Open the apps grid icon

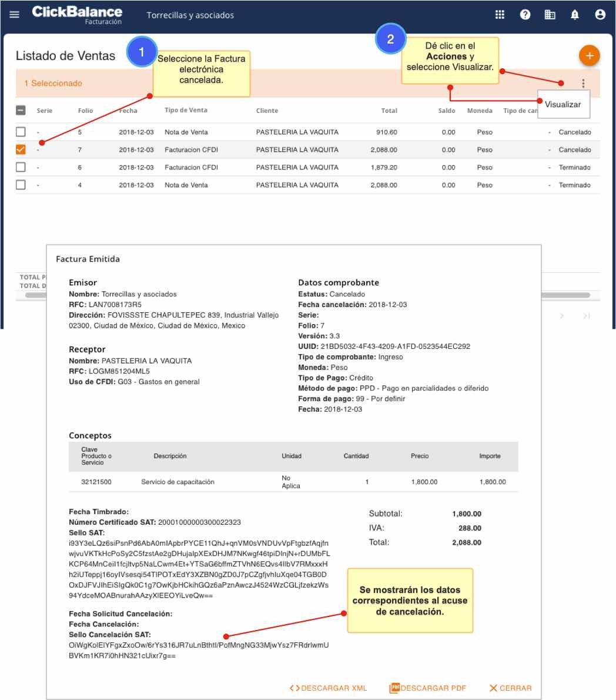[x=500, y=15]
